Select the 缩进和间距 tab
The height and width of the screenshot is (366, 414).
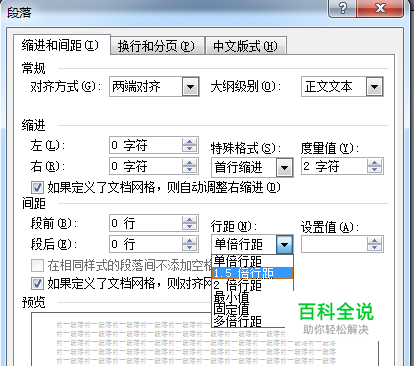tap(62, 45)
